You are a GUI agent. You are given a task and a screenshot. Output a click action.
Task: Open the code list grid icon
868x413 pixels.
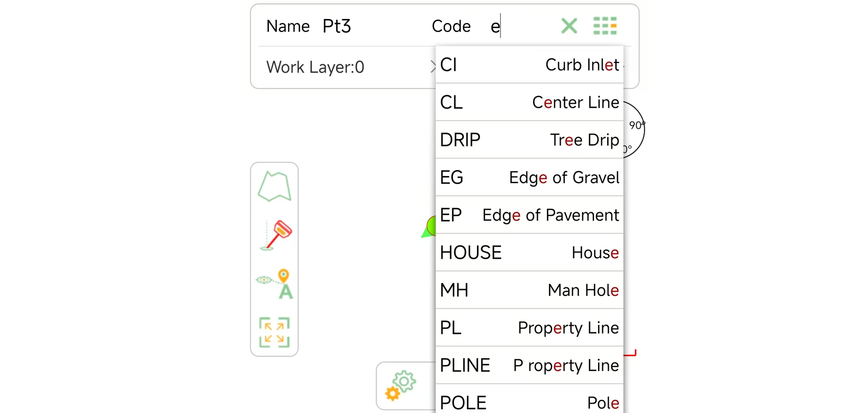point(604,26)
